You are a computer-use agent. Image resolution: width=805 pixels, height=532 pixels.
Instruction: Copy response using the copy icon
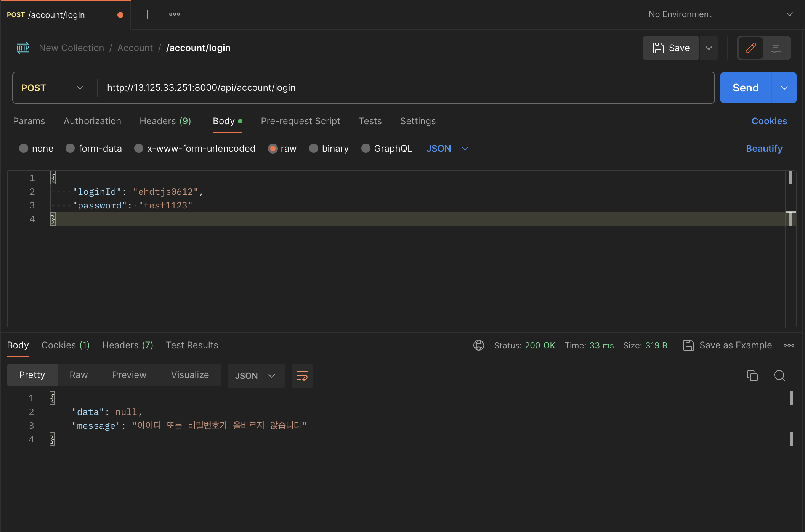752,376
